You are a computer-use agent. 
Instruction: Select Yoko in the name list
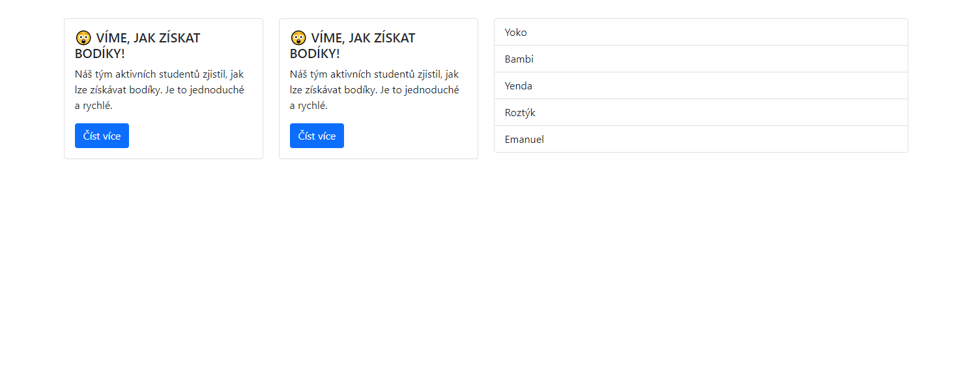(516, 33)
